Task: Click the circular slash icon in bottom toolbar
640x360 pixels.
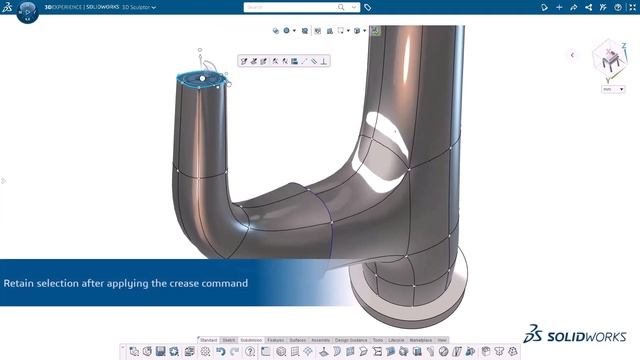Action: 443,351
